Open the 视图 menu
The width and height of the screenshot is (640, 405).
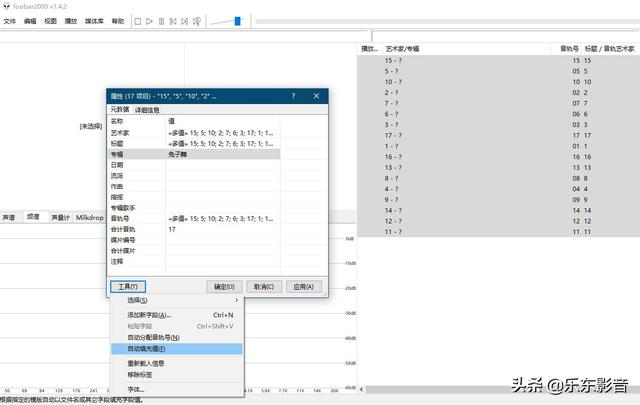click(x=50, y=21)
